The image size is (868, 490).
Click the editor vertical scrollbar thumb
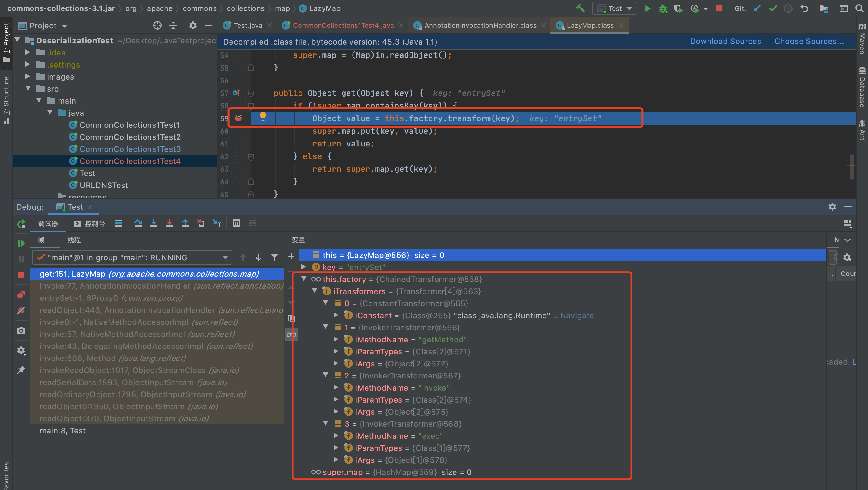click(x=851, y=167)
